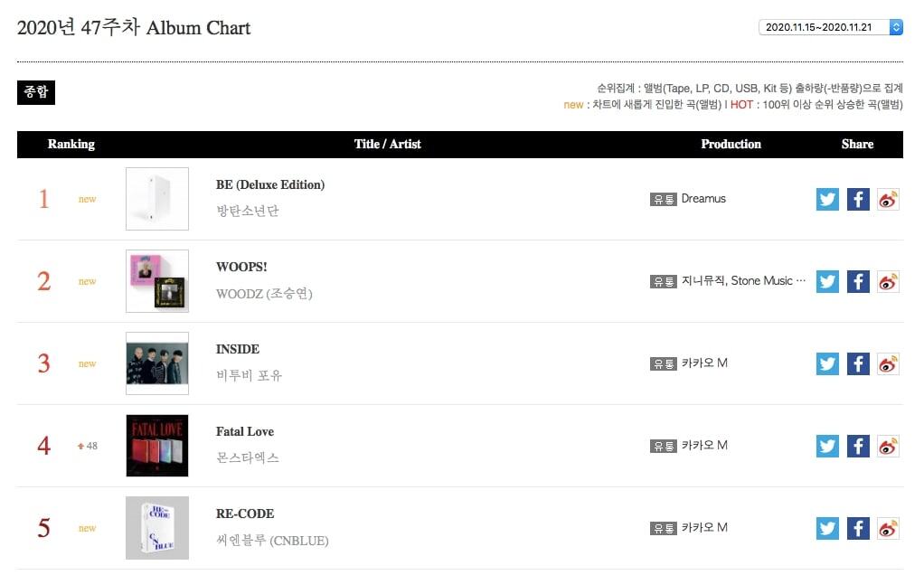Select the 종합 chart tab
Viewport: 924px width, 575px height.
click(x=36, y=92)
